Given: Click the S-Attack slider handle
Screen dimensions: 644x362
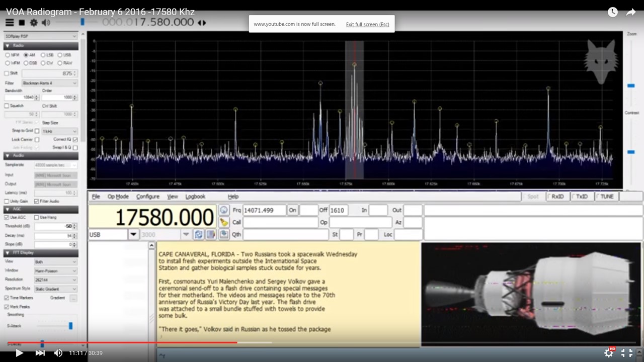Looking at the screenshot, I should pos(70,326).
